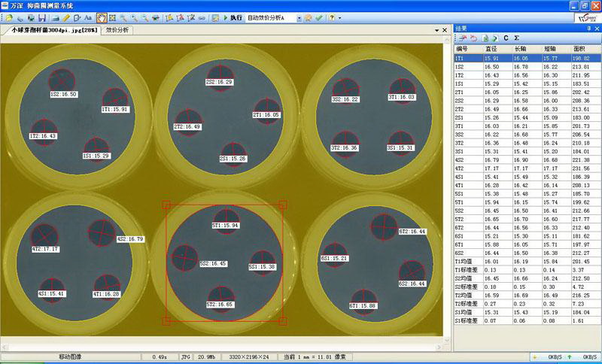Screen dimensions: 602x364
Task: Click the fit-to-window zoom icon
Action: [x=112, y=17]
